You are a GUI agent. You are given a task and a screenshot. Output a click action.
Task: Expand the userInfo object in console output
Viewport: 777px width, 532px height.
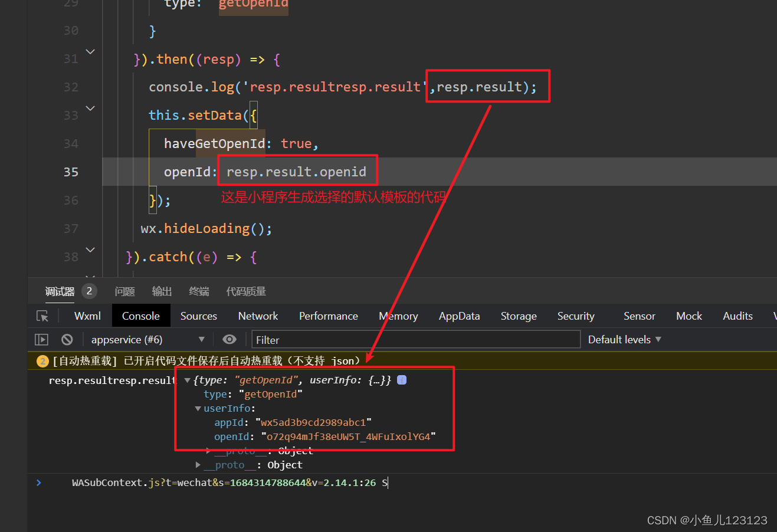(x=198, y=408)
